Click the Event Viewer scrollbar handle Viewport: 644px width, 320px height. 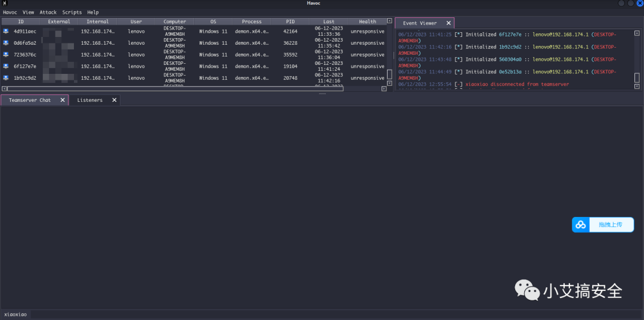[637, 77]
